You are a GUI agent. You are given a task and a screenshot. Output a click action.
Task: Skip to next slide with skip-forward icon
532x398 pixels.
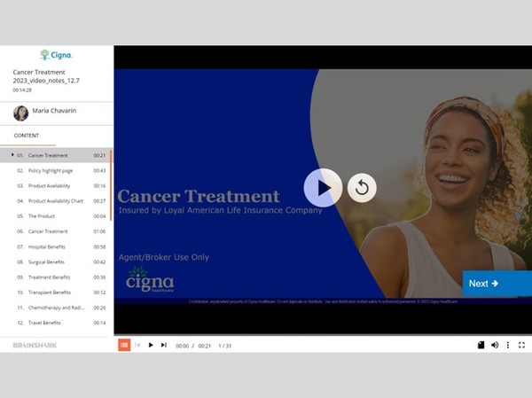pyautogui.click(x=164, y=345)
